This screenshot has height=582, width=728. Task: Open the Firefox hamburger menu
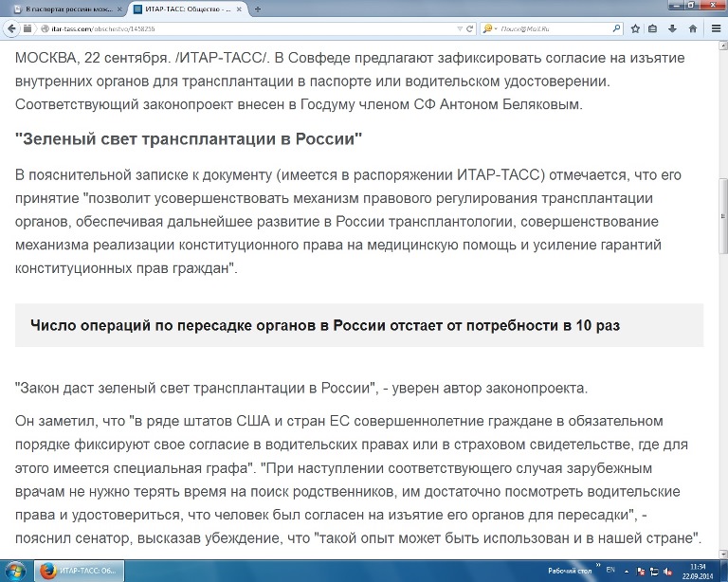click(716, 28)
